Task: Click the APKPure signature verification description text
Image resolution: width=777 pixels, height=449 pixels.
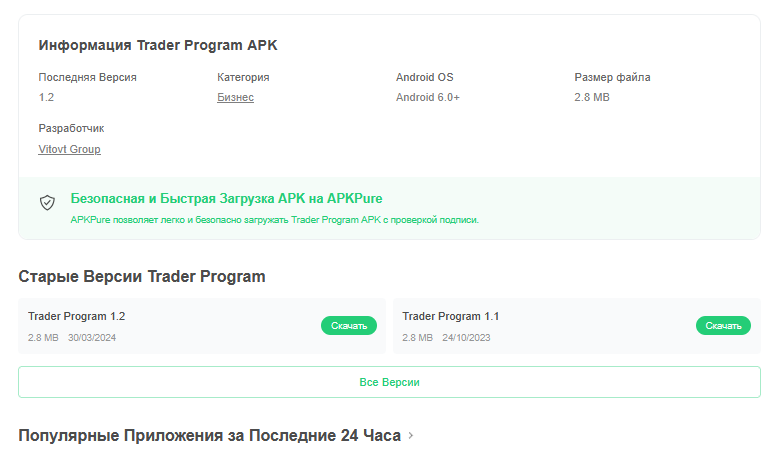Action: pos(275,219)
